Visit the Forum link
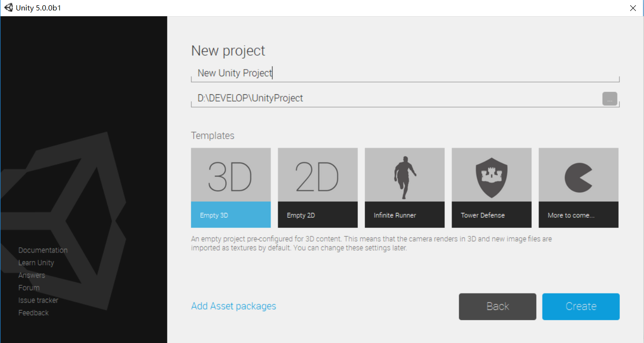644x343 pixels. point(29,288)
